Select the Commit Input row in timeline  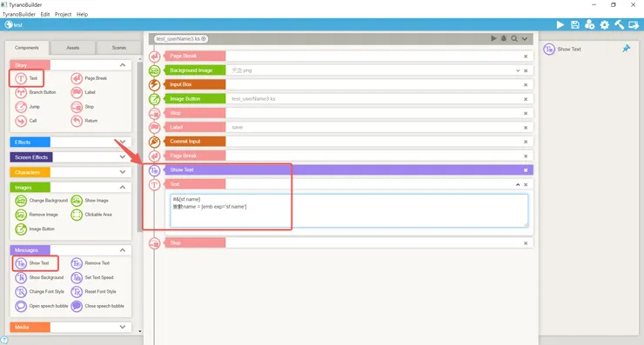click(348, 142)
